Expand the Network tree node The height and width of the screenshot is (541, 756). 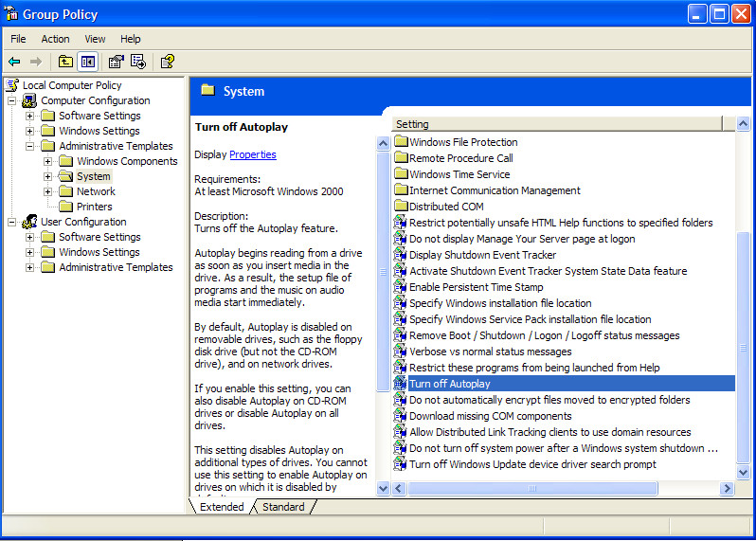point(47,191)
